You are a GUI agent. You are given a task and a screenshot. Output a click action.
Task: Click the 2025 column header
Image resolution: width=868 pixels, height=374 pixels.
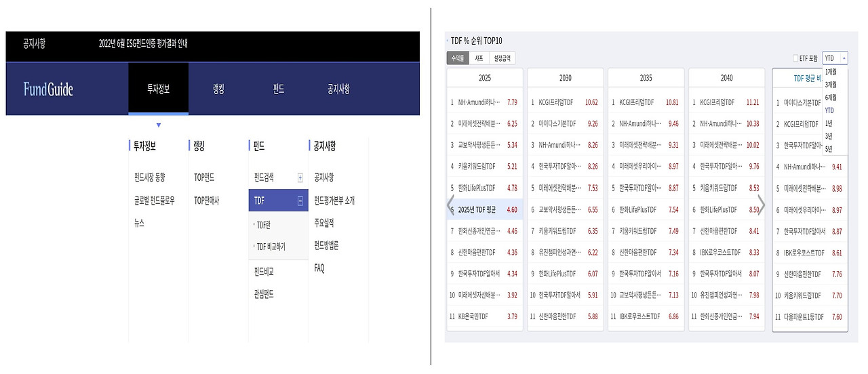tap(485, 78)
